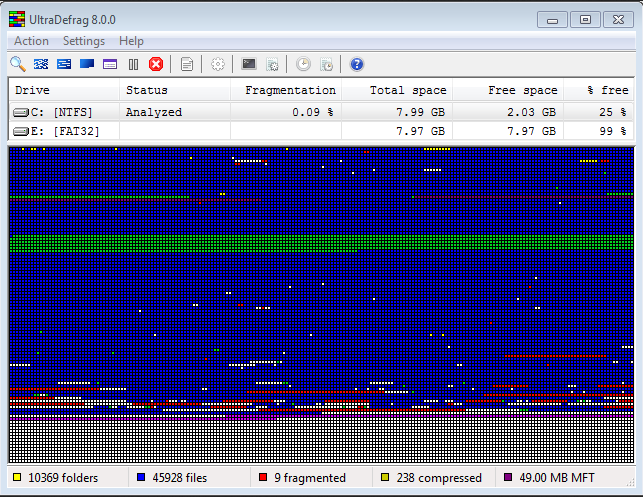
Task: Click the boot time scan console icon
Action: 249,64
